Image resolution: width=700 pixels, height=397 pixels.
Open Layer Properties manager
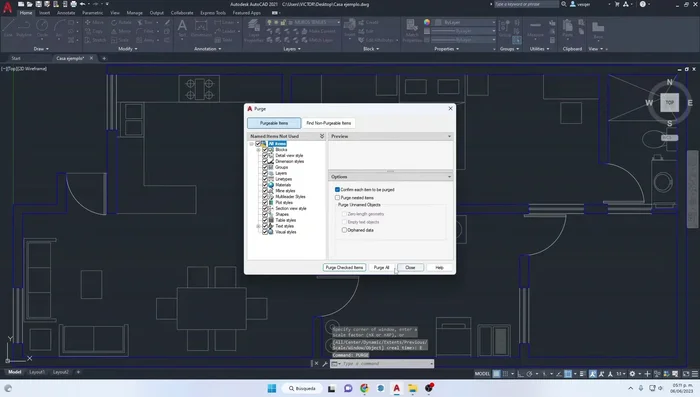coord(254,30)
